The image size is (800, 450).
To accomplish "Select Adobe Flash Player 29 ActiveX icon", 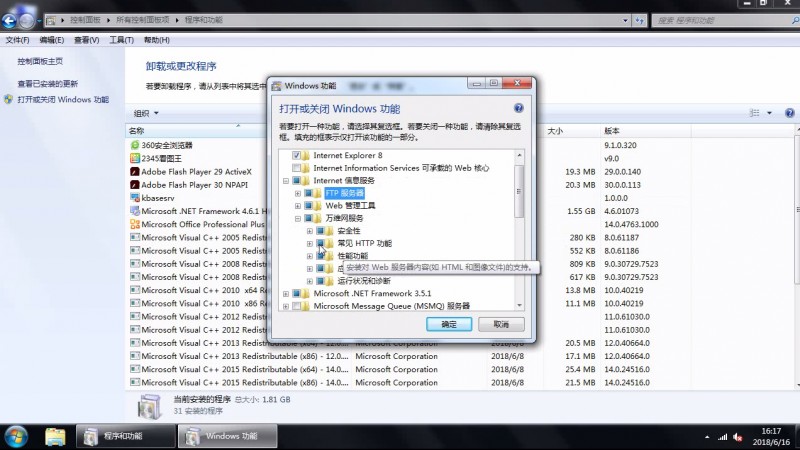I will coord(135,172).
